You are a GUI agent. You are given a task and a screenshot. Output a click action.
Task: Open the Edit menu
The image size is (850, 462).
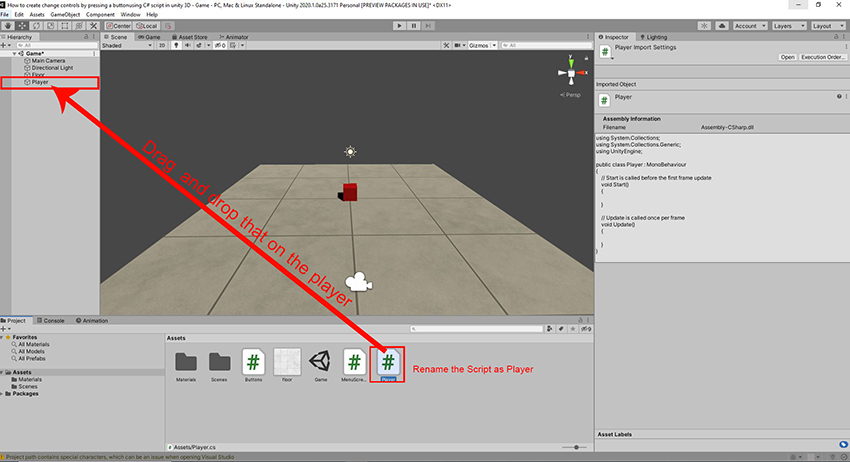(x=19, y=14)
